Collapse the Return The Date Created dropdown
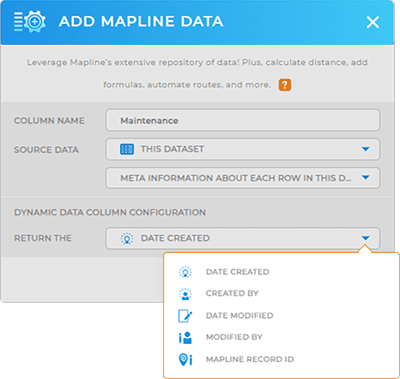The image size is (400, 379). (x=243, y=238)
